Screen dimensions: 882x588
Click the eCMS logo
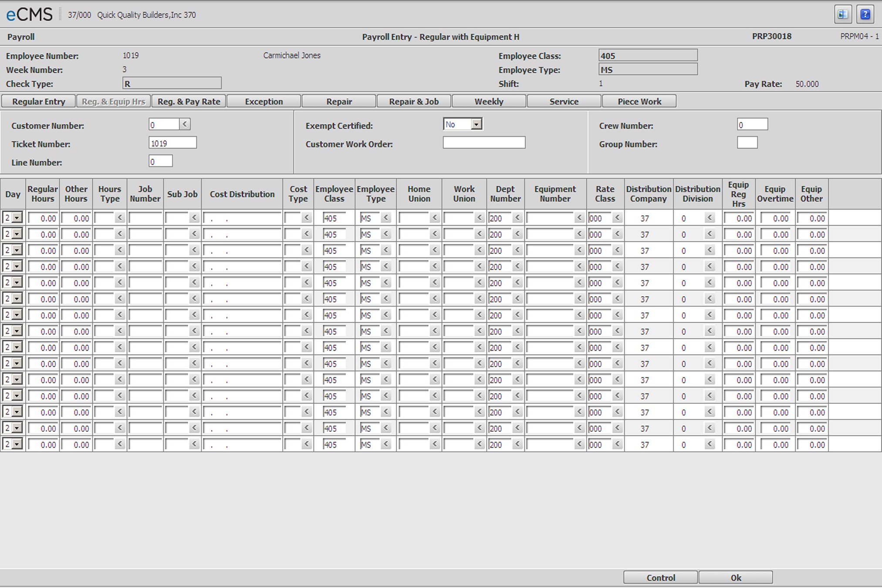[29, 15]
